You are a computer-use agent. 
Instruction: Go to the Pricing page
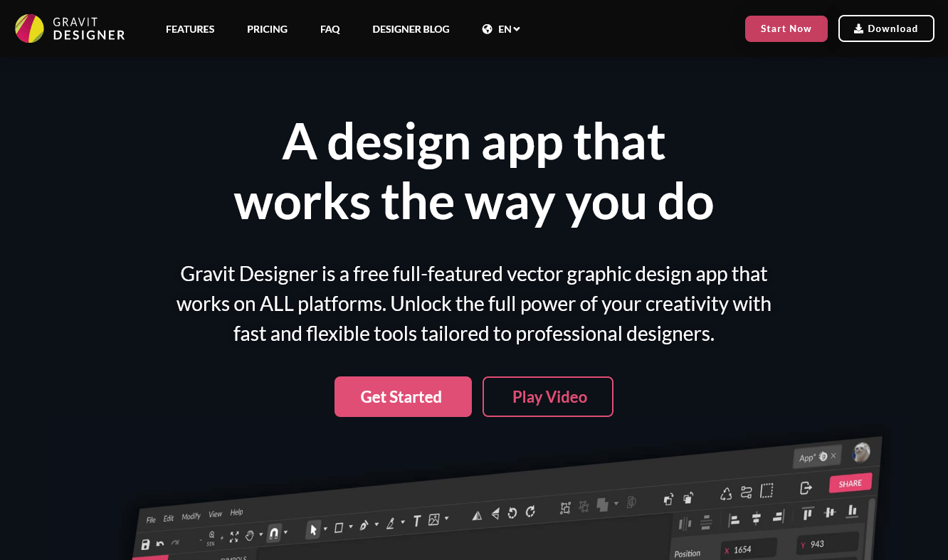(267, 29)
